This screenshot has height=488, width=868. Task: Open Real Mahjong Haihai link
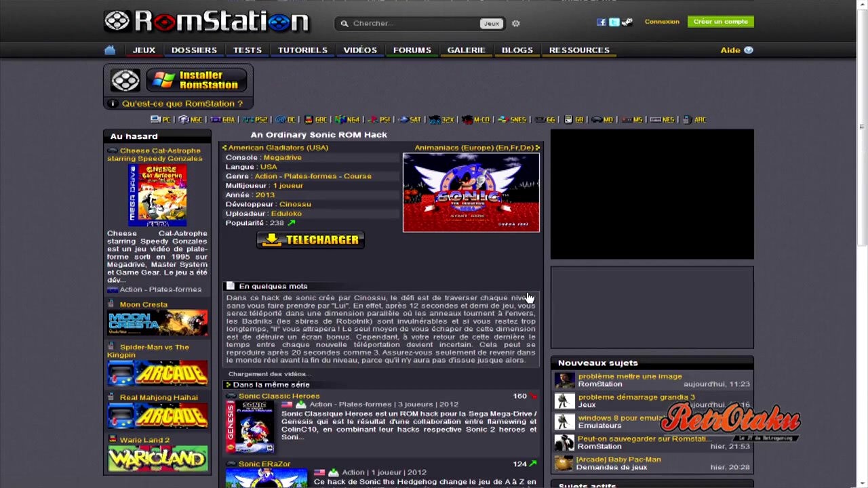click(x=159, y=398)
